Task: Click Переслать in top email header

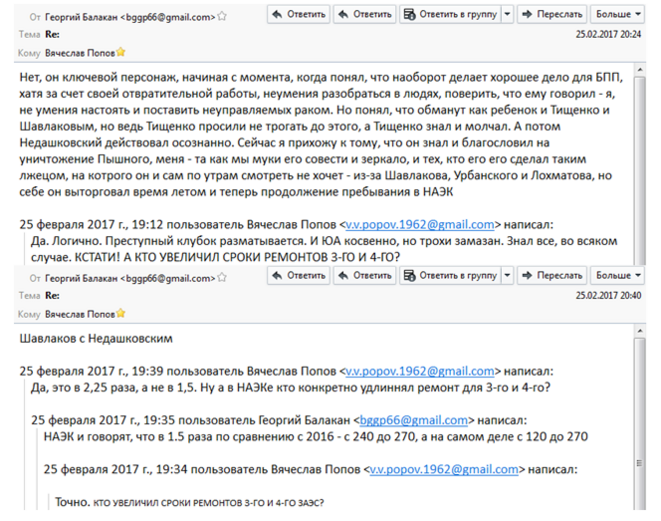Action: 552,14
